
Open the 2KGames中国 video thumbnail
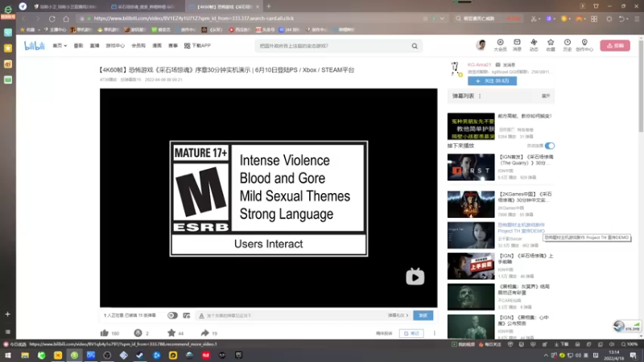pyautogui.click(x=471, y=204)
